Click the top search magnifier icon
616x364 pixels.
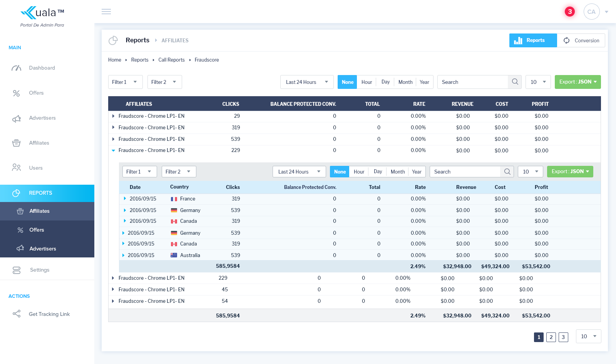(x=515, y=82)
